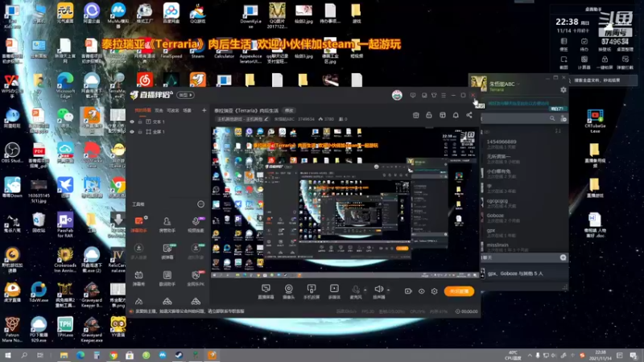644x362 pixels.
Task: Open the Recycle Bin desktop icon
Action: [x=39, y=224]
